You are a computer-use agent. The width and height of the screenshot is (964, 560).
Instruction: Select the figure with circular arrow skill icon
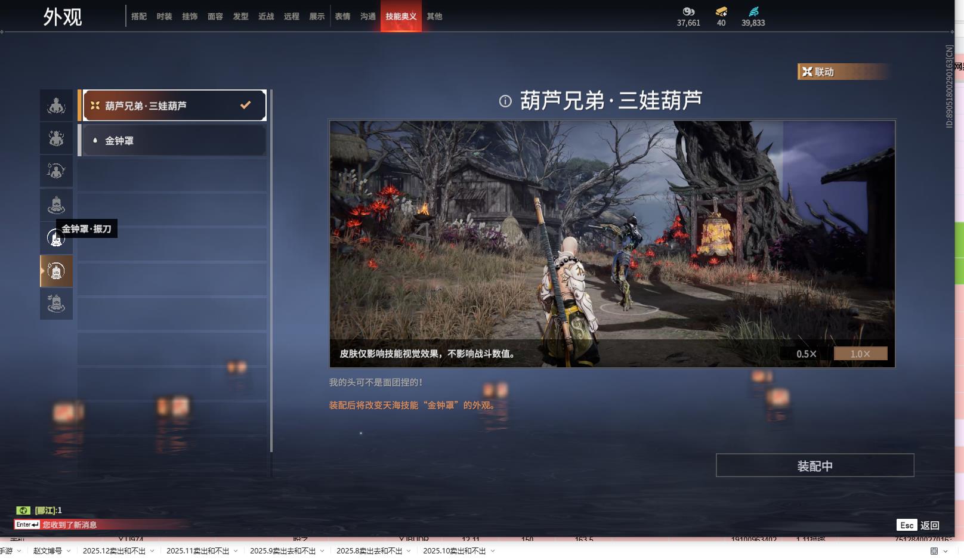[56, 171]
